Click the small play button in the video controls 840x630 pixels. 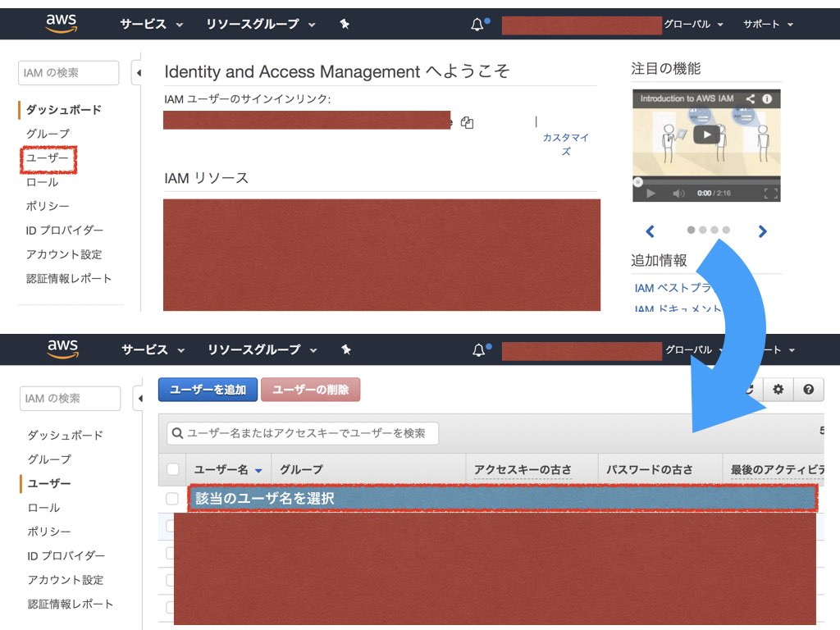(x=651, y=194)
